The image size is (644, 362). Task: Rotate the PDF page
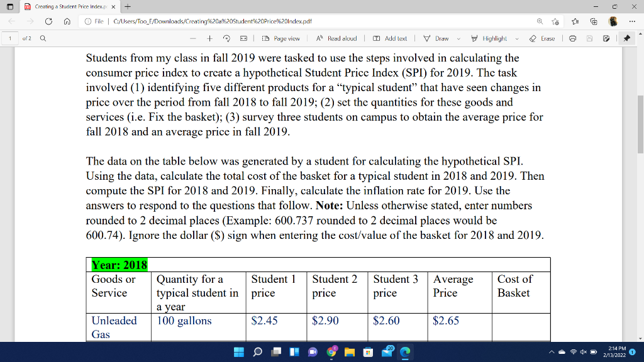(228, 39)
